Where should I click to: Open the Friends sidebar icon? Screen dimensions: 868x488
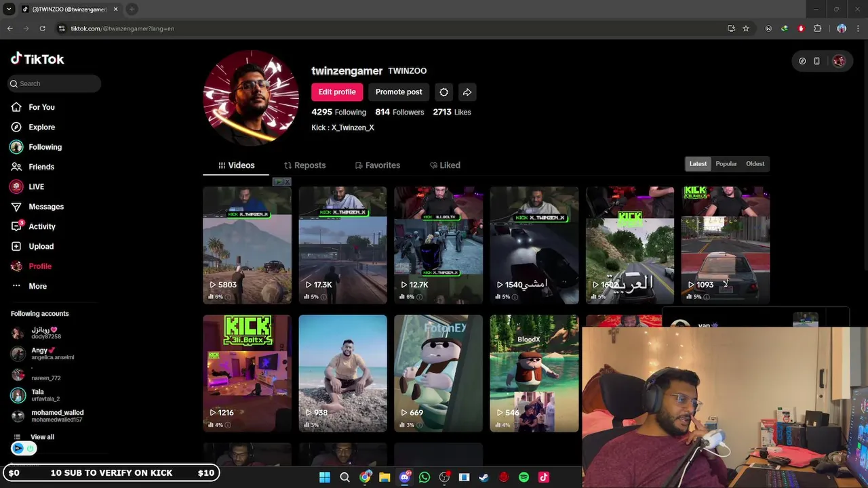pyautogui.click(x=16, y=167)
